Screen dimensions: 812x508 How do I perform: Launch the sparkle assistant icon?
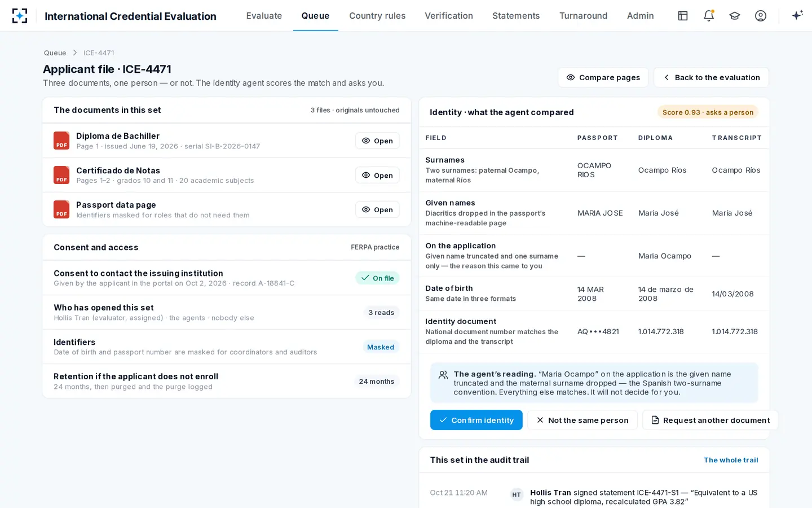[x=797, y=16]
